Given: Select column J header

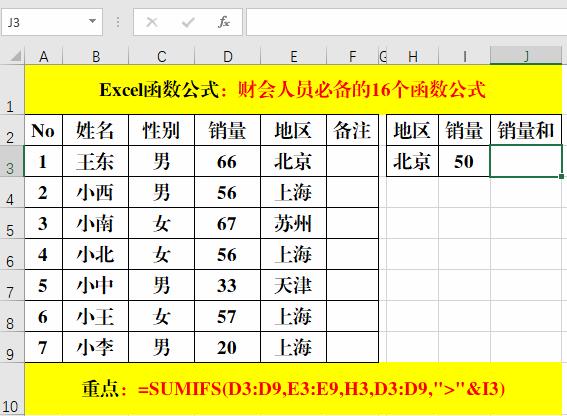Looking at the screenshot, I should coord(526,56).
